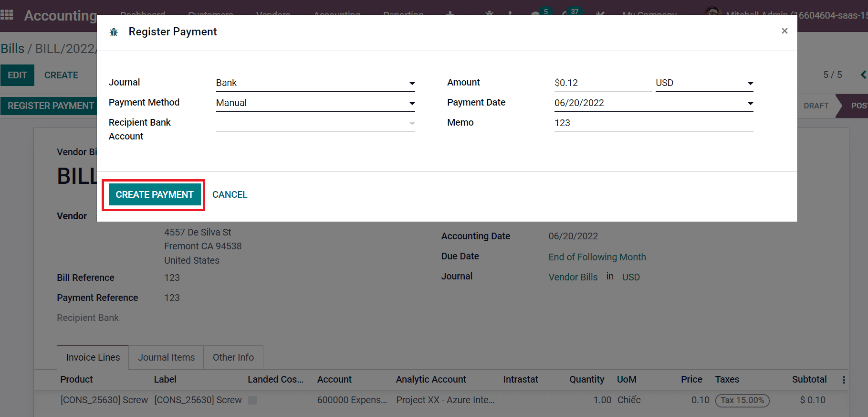Click the Recipient Bank label on bill form
The width and height of the screenshot is (868, 417).
(88, 318)
